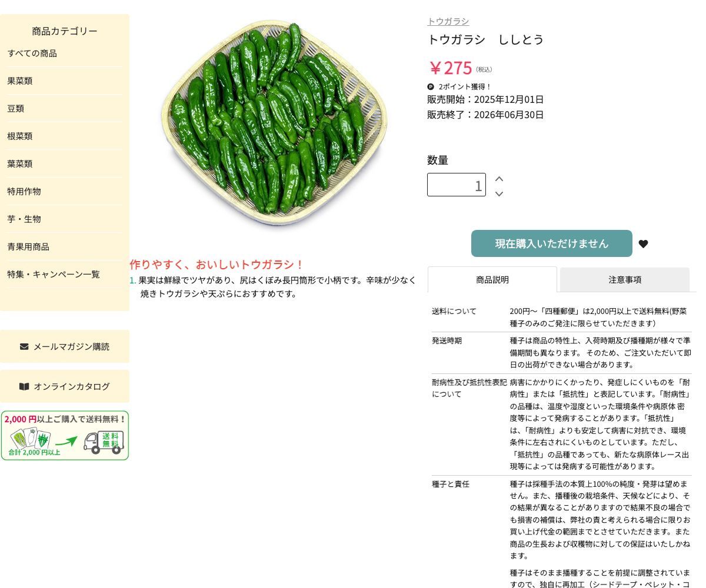Click the book icon for online catalog
The image size is (706, 588).
click(x=24, y=386)
